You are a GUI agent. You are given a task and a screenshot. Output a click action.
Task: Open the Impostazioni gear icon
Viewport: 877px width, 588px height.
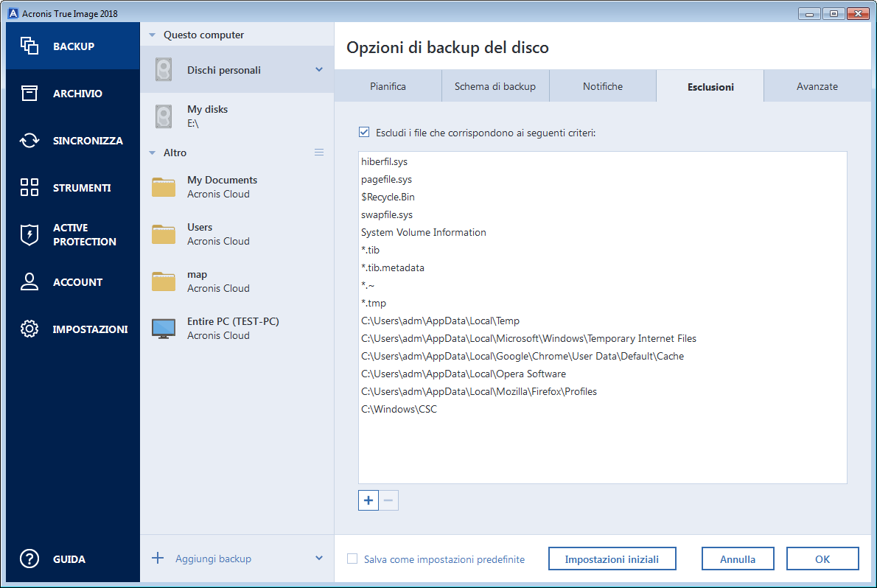pyautogui.click(x=29, y=329)
